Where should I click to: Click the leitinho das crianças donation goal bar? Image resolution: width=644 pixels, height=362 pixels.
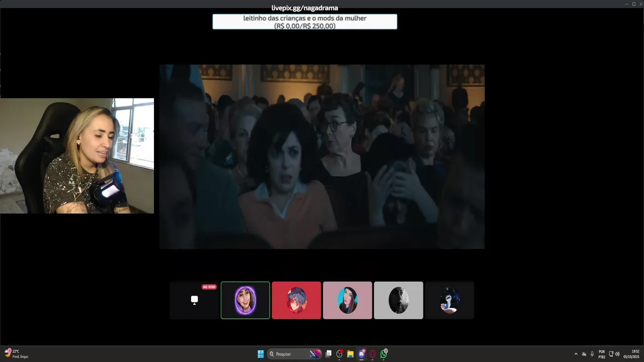click(x=305, y=22)
